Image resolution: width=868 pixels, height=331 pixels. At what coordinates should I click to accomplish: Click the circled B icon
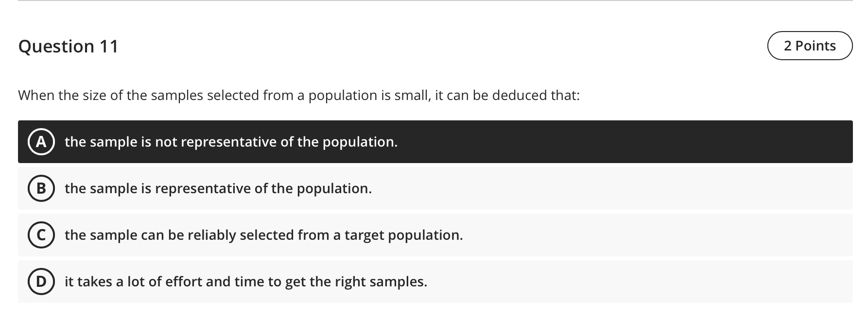(x=41, y=188)
